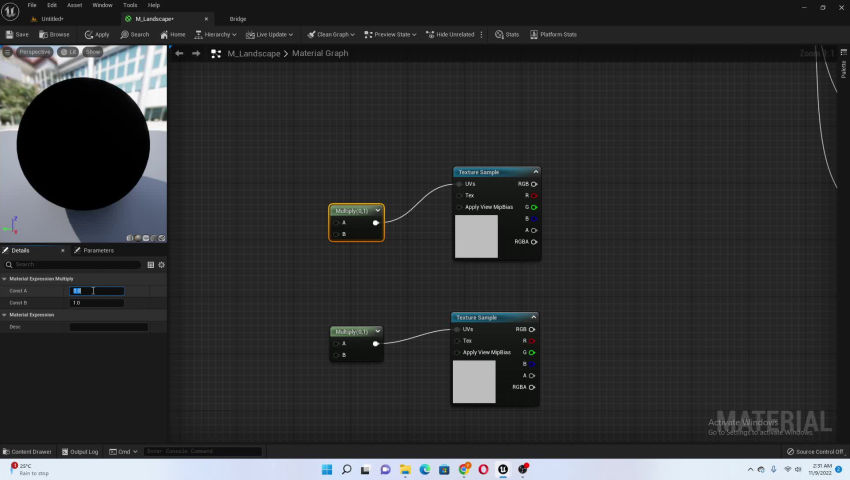Show material Stats
This screenshot has height=480, width=850.
click(x=507, y=34)
